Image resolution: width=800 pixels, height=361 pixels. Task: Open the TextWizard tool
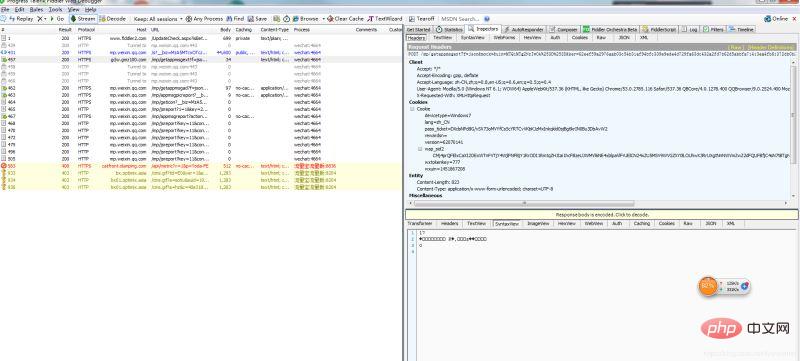(385, 19)
